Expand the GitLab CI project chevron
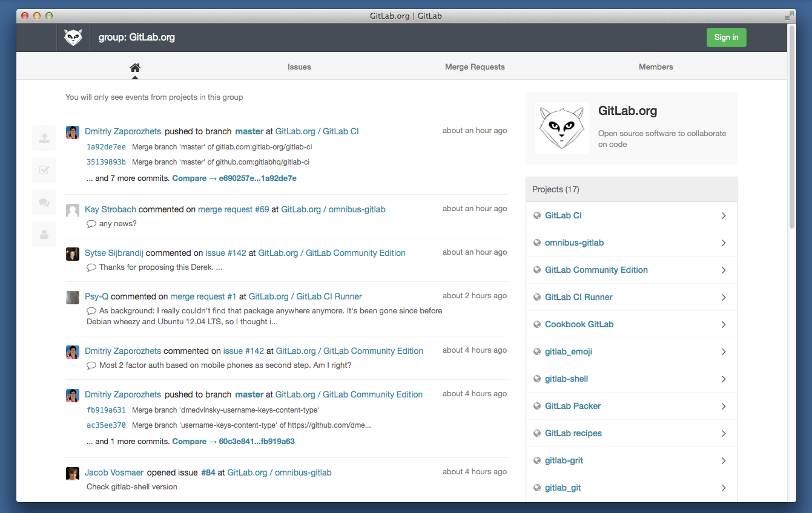 point(724,216)
